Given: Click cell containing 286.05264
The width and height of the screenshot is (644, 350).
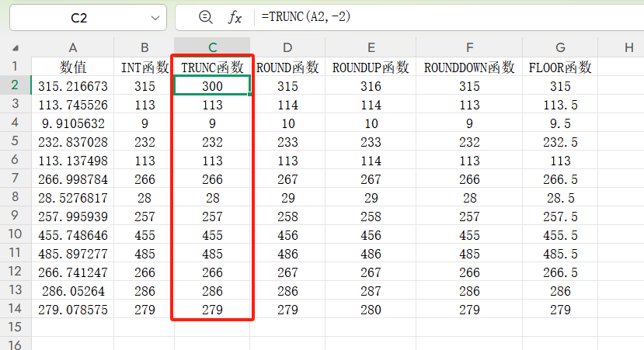Looking at the screenshot, I should 73,291.
